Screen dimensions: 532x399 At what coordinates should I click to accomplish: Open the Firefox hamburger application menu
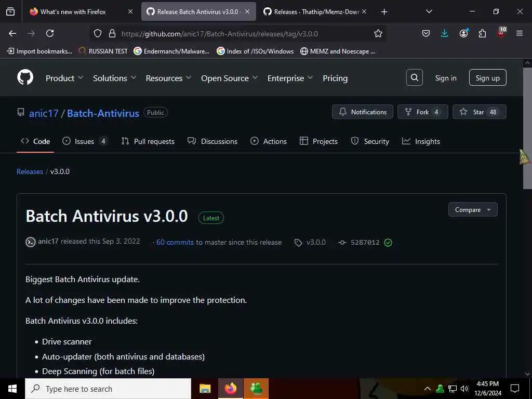click(520, 33)
